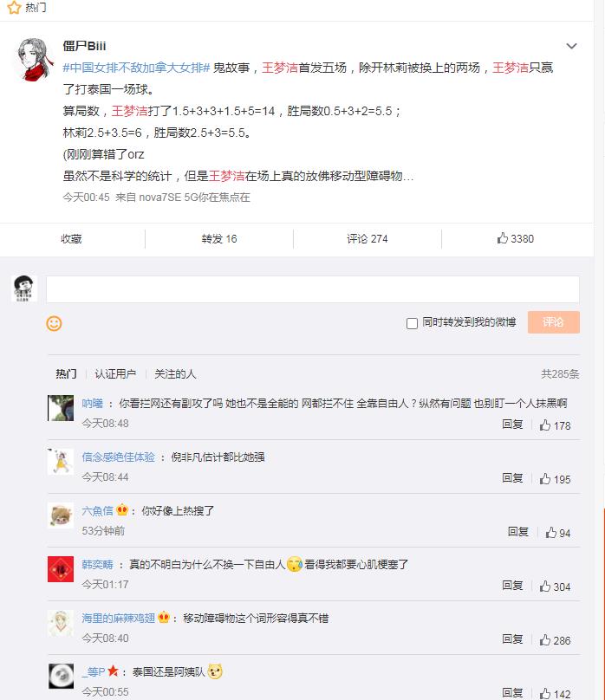This screenshot has width=605, height=700.
Task: Select the 热门 comments tab
Action: (x=66, y=374)
